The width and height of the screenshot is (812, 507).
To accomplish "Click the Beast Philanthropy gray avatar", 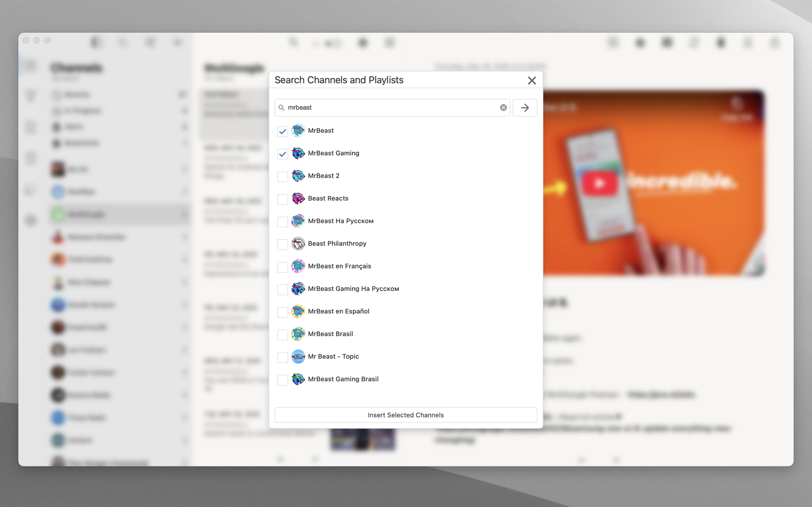I will coord(298,244).
